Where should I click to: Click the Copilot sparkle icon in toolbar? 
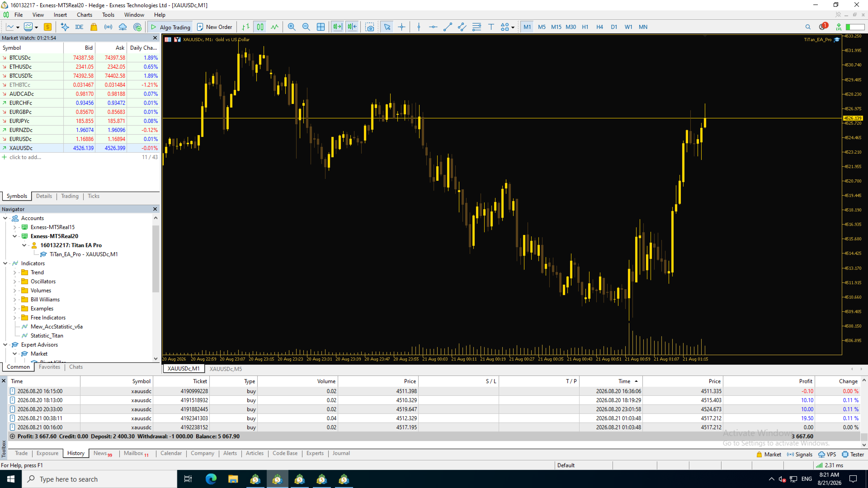(65, 27)
